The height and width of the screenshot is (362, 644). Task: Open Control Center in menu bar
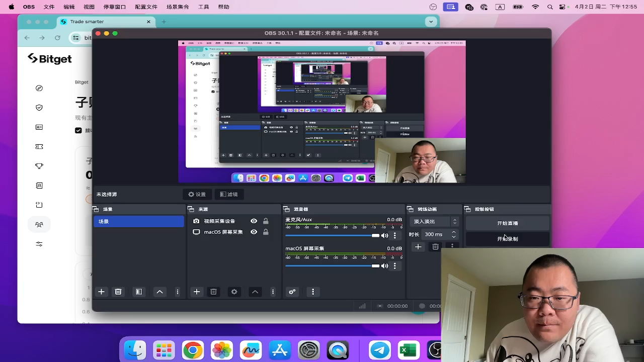pos(563,7)
